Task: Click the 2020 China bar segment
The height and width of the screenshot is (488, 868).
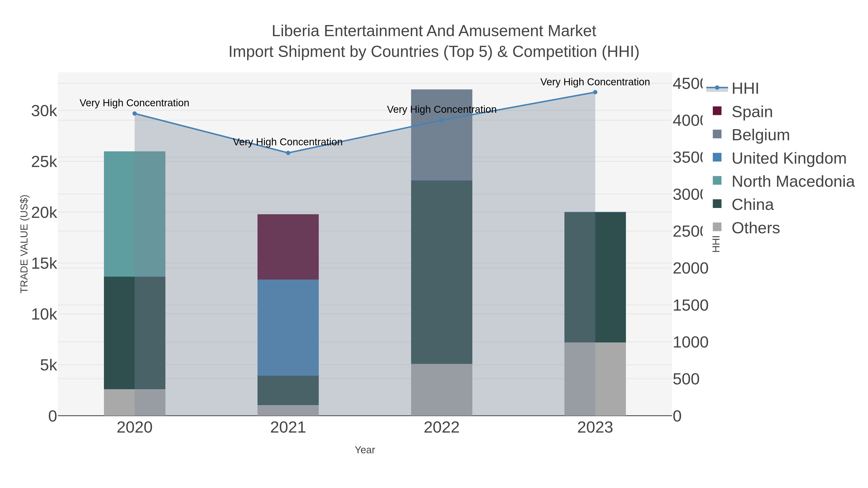Action: 135,333
